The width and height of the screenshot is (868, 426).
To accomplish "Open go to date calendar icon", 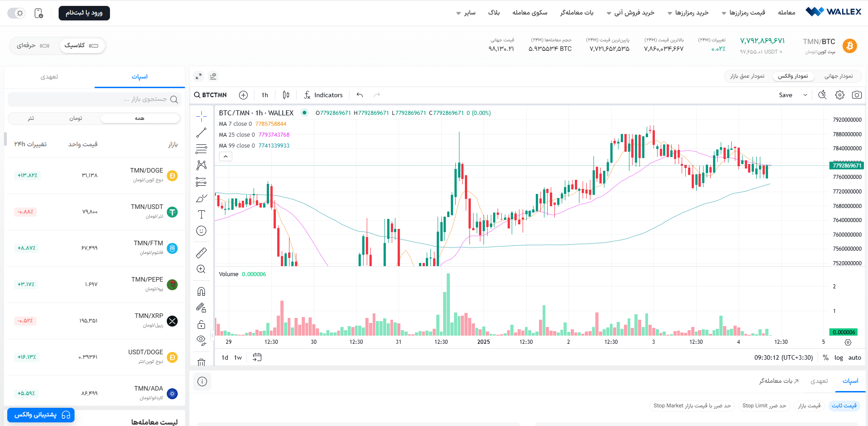I will (x=257, y=357).
